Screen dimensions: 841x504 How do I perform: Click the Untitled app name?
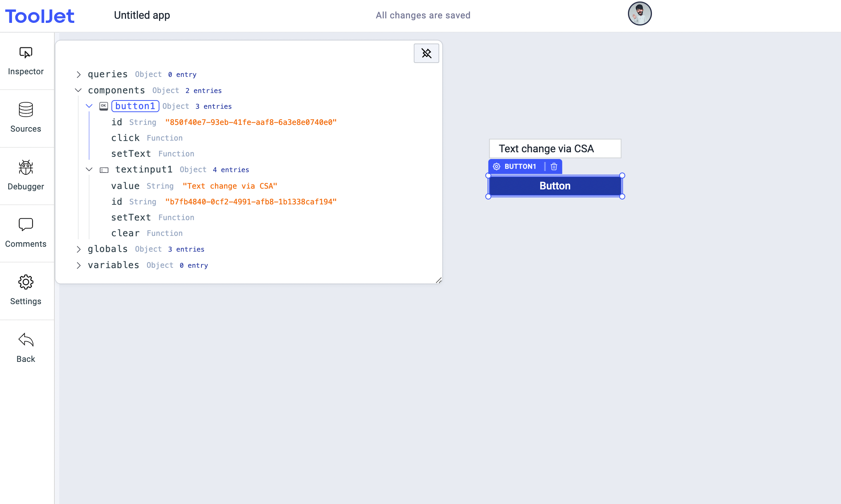pyautogui.click(x=142, y=15)
